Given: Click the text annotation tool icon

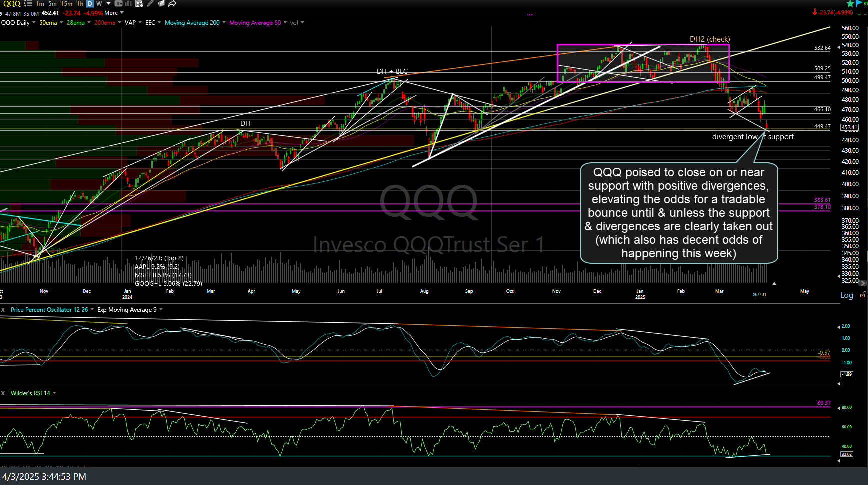Looking at the screenshot, I should point(119,3).
